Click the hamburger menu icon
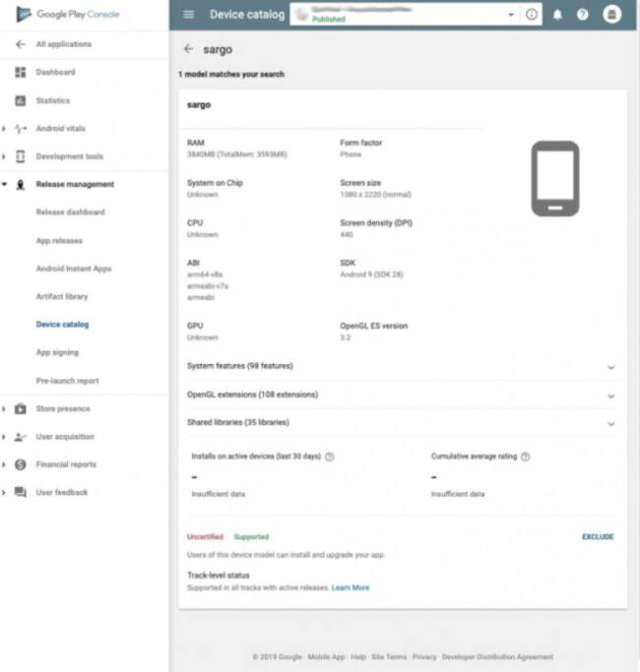 click(189, 15)
